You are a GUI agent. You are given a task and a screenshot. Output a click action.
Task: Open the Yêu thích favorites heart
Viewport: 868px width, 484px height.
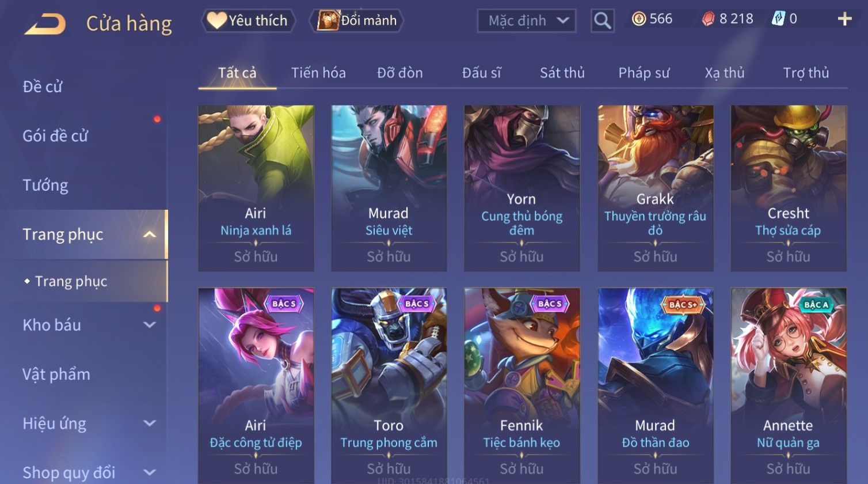click(216, 21)
